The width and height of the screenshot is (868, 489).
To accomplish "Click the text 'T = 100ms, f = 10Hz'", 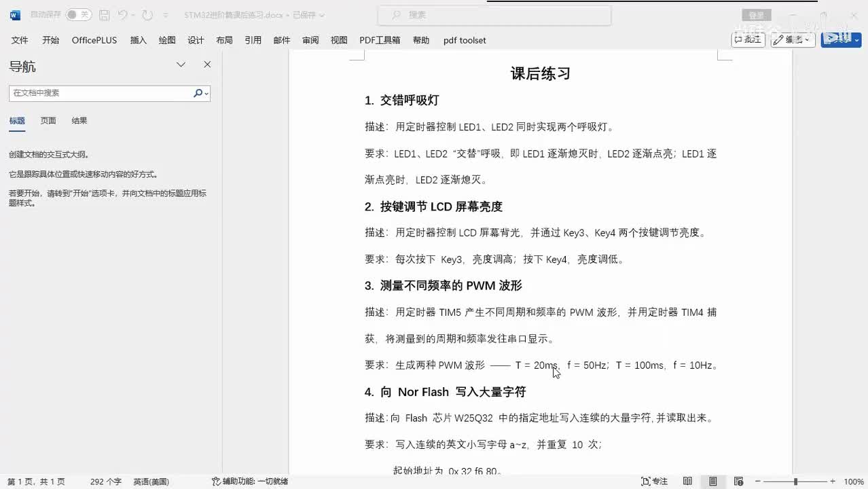I will coord(664,365).
